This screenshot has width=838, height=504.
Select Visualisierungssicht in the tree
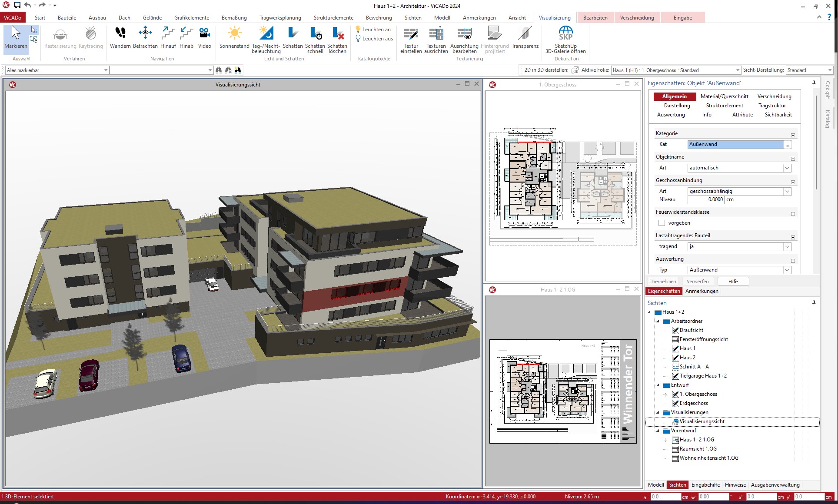tap(702, 421)
